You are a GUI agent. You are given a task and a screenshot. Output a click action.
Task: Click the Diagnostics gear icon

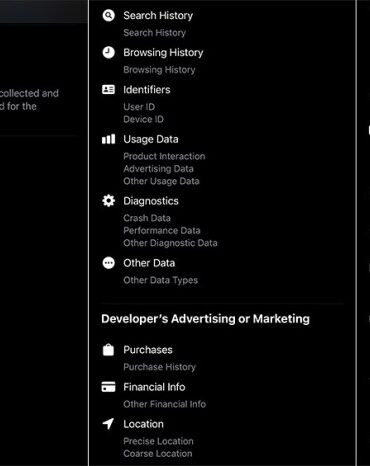tap(108, 201)
